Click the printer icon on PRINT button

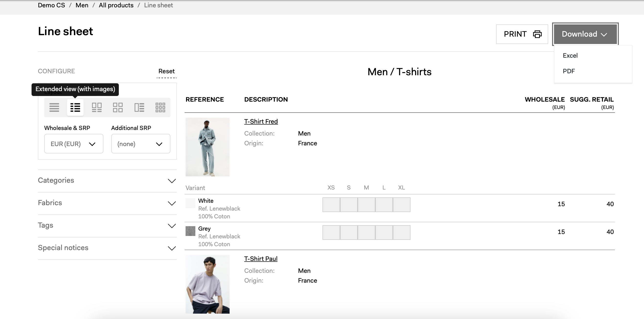tap(537, 34)
